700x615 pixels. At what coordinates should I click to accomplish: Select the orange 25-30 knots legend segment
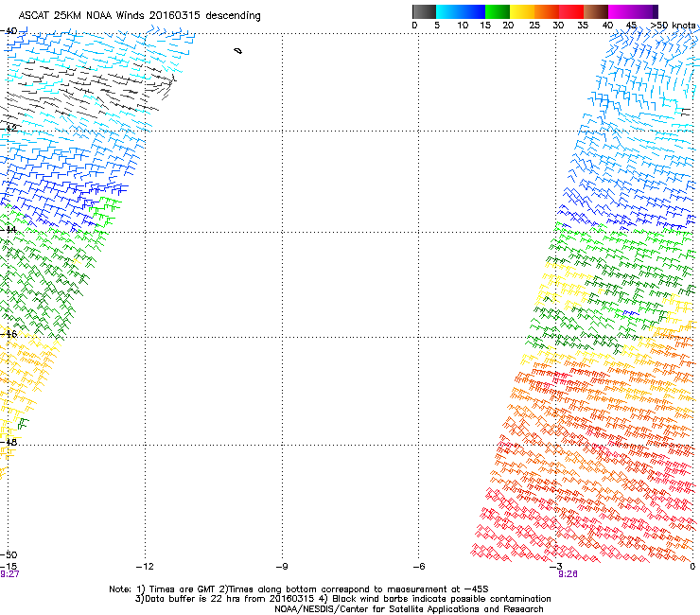coord(547,11)
